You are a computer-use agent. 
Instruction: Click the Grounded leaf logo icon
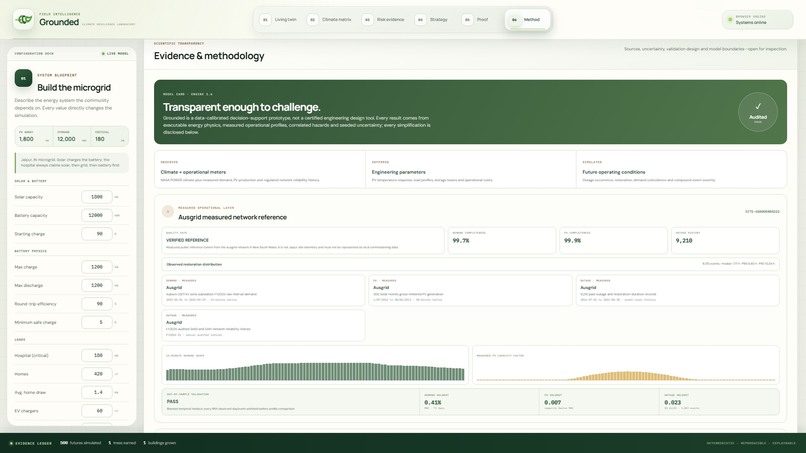(23, 20)
